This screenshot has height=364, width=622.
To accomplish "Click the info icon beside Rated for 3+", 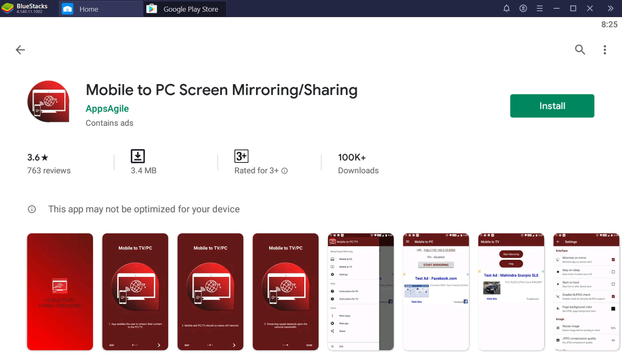I will point(284,171).
